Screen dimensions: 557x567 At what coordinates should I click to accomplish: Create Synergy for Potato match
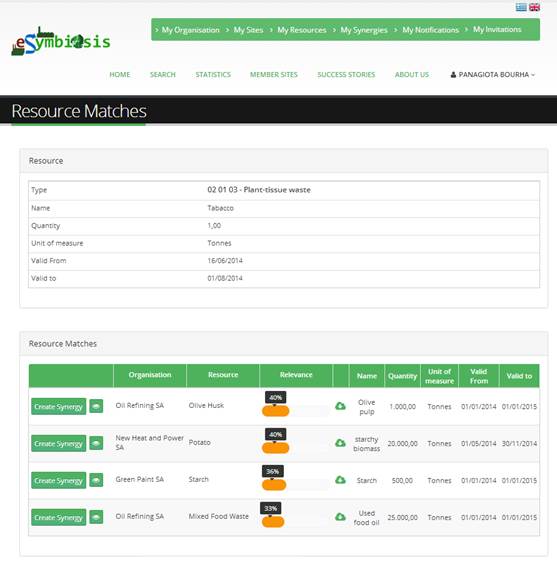click(x=59, y=443)
